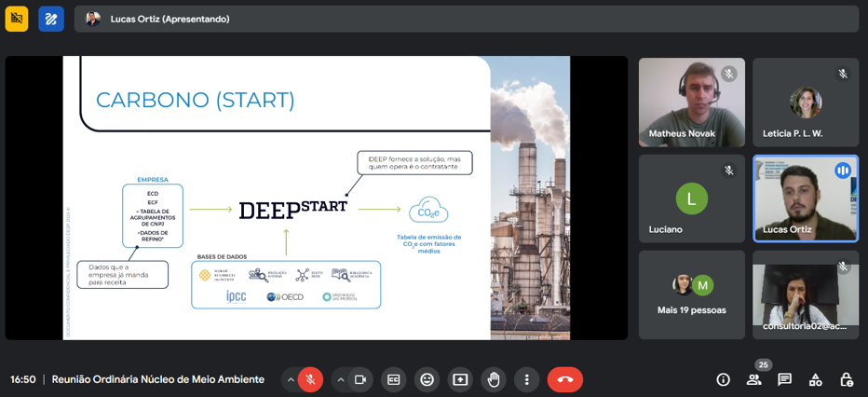Click the 'Lucas Ortiz (Apresentando)' presenter bar
The height and width of the screenshot is (397, 868).
pyautogui.click(x=466, y=19)
